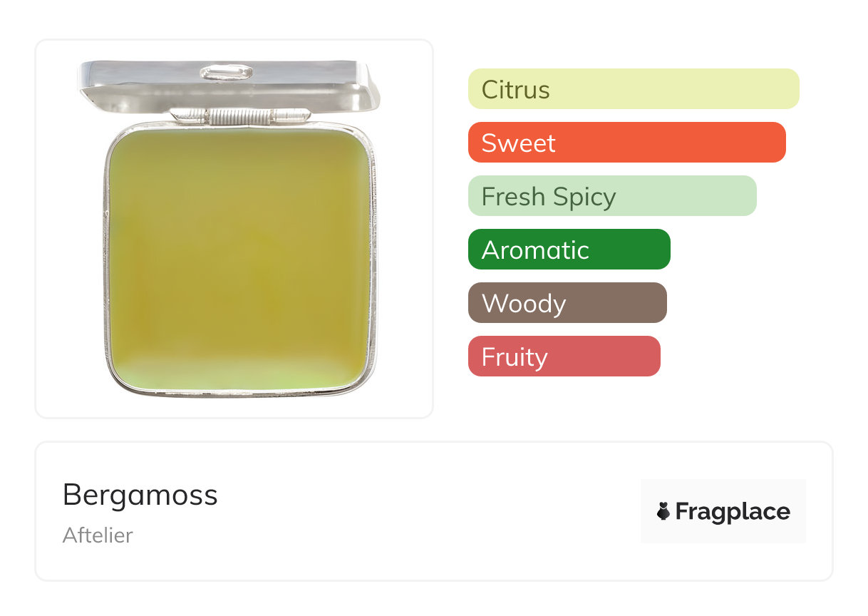Click the silver bottom rim of the compact

click(239, 391)
